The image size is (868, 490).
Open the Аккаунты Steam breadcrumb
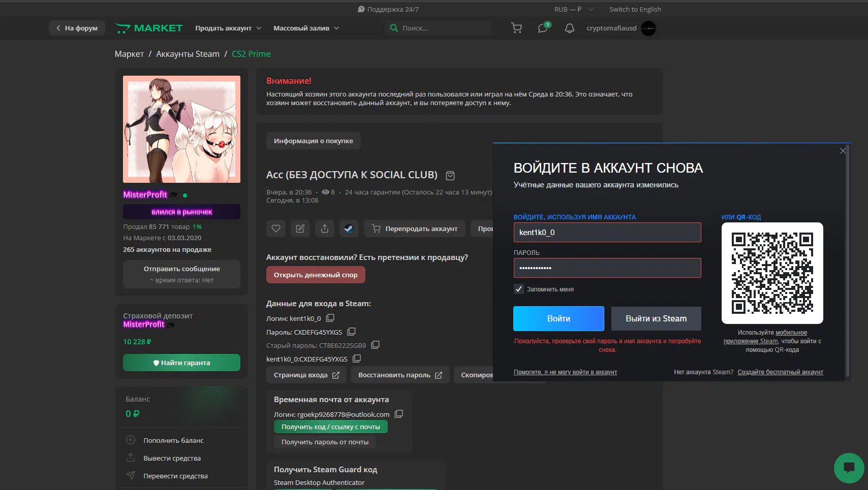[x=188, y=54]
